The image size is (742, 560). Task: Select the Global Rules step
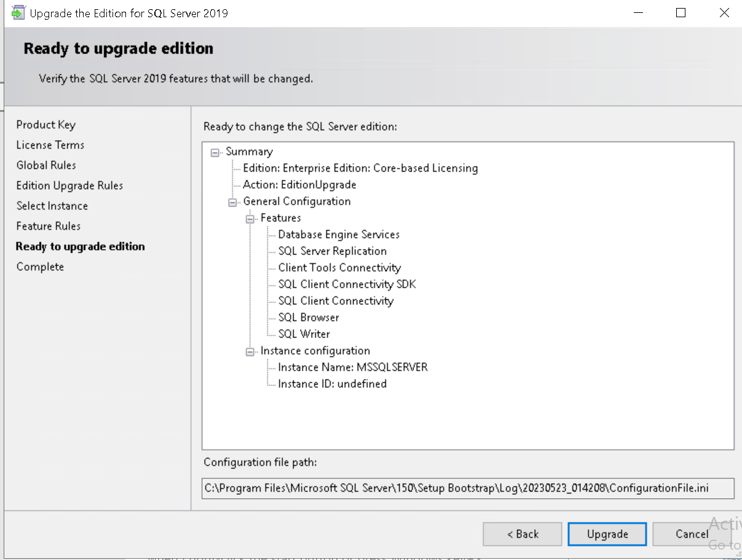[x=46, y=165]
